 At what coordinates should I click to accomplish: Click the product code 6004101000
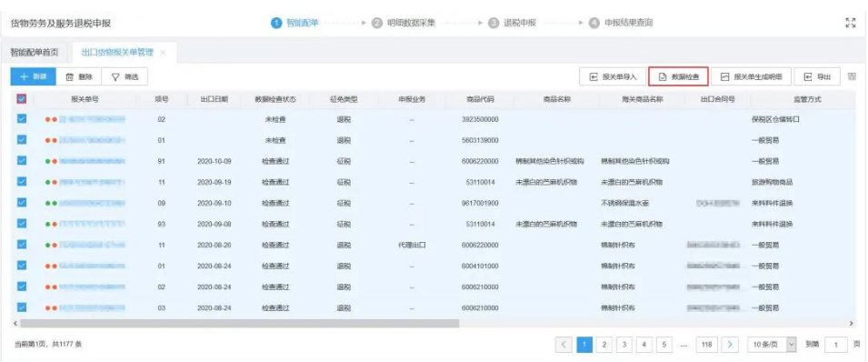[480, 266]
